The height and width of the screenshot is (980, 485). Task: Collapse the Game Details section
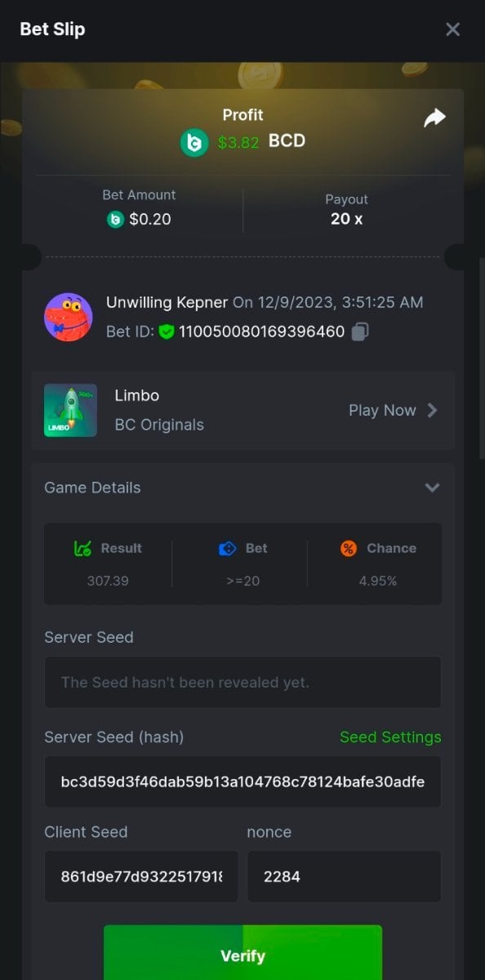[x=432, y=488]
